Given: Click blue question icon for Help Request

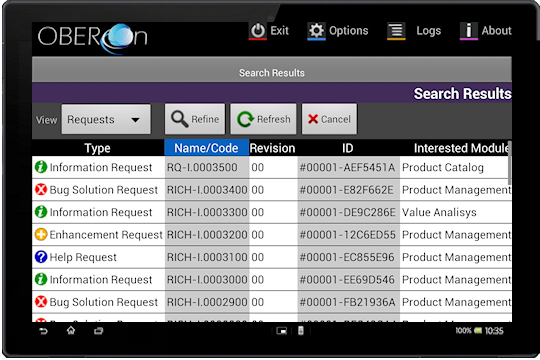Looking at the screenshot, I should [41, 257].
